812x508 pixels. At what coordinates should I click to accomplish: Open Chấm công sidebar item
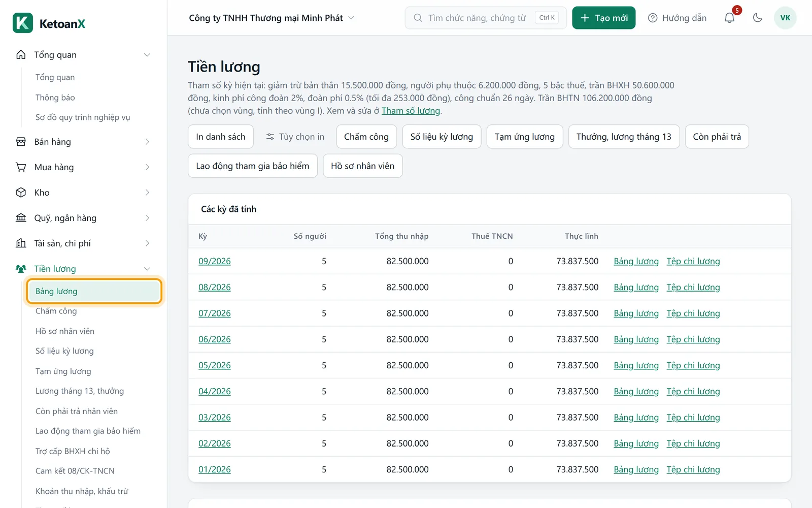(56, 311)
